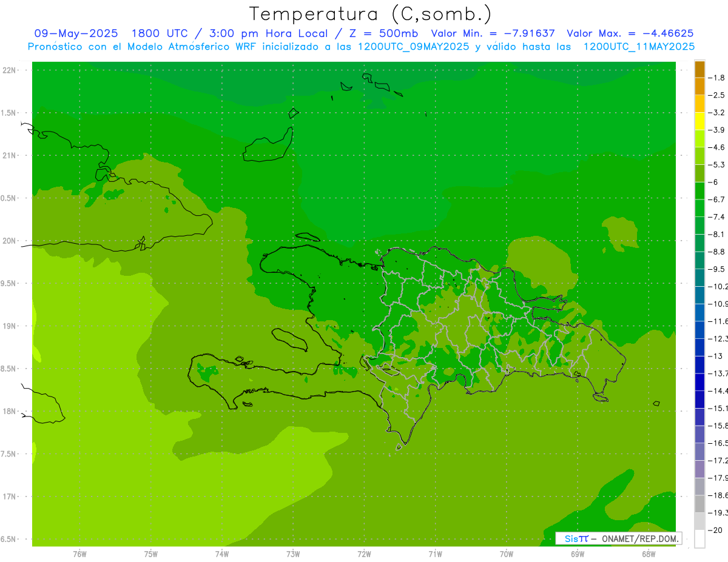728x562 pixels.
Task: Click the '73W' longitude label
Action: [x=293, y=554]
